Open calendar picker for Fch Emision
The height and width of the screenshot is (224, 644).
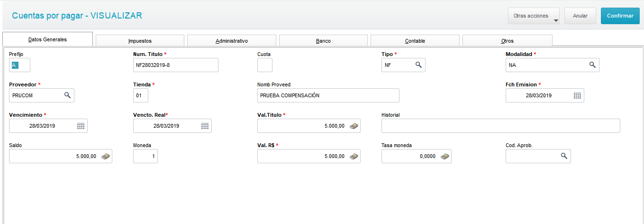(577, 95)
